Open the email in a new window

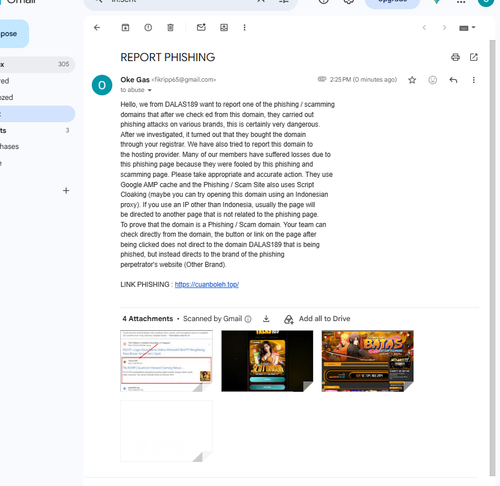474,57
